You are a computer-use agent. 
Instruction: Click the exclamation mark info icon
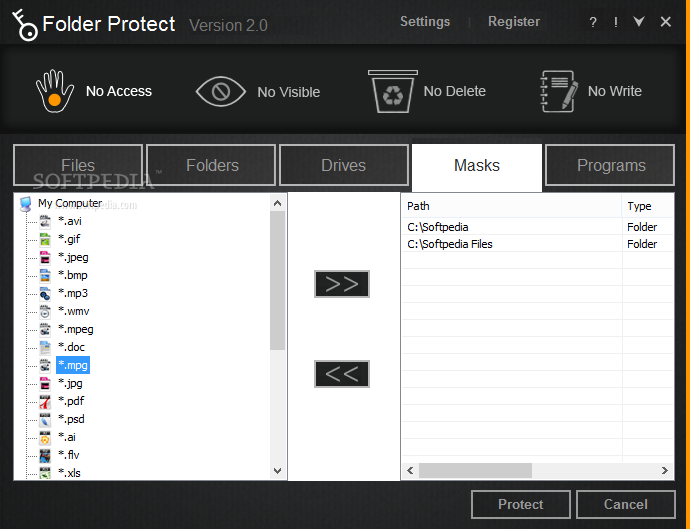click(616, 22)
